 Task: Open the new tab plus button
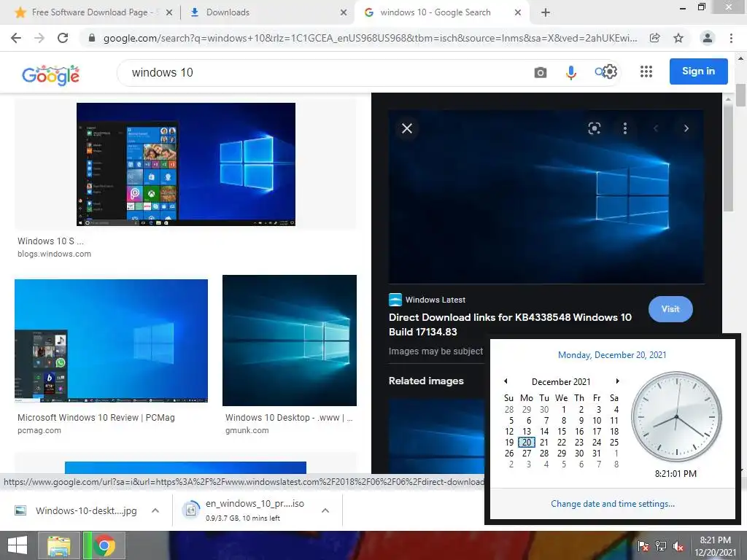(x=546, y=12)
